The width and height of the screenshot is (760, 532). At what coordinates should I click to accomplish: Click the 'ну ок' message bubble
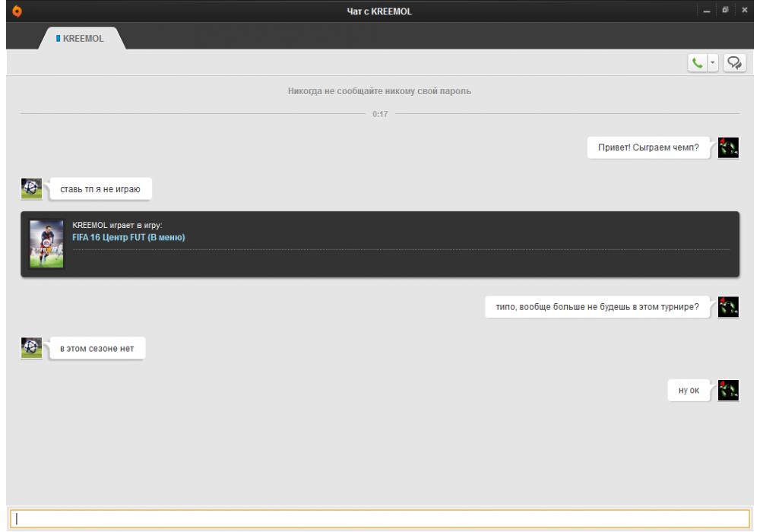click(689, 391)
